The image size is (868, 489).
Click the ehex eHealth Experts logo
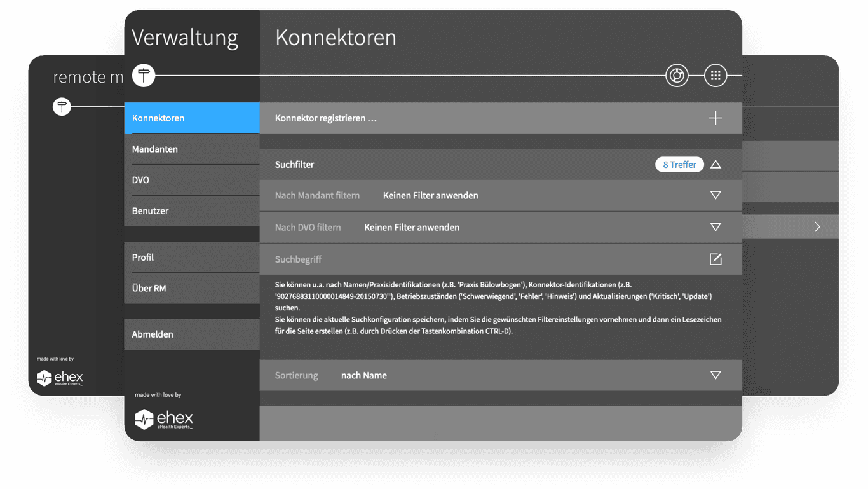(x=163, y=419)
